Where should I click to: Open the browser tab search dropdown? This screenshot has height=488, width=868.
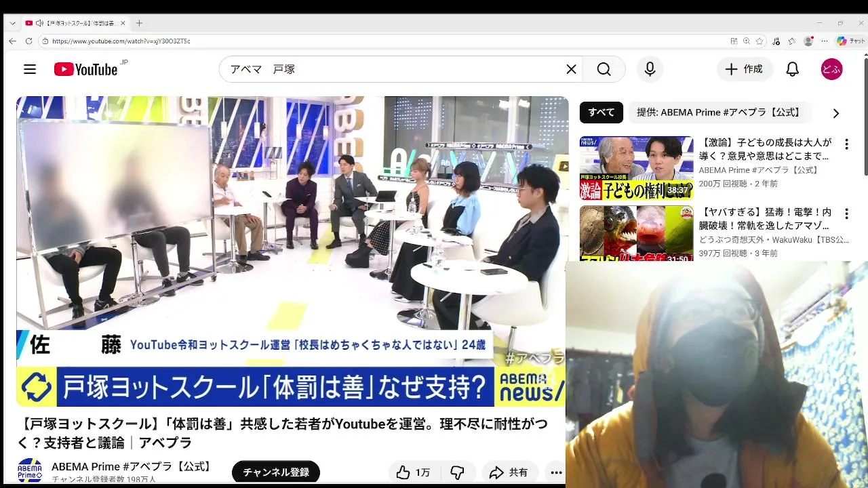coord(12,23)
